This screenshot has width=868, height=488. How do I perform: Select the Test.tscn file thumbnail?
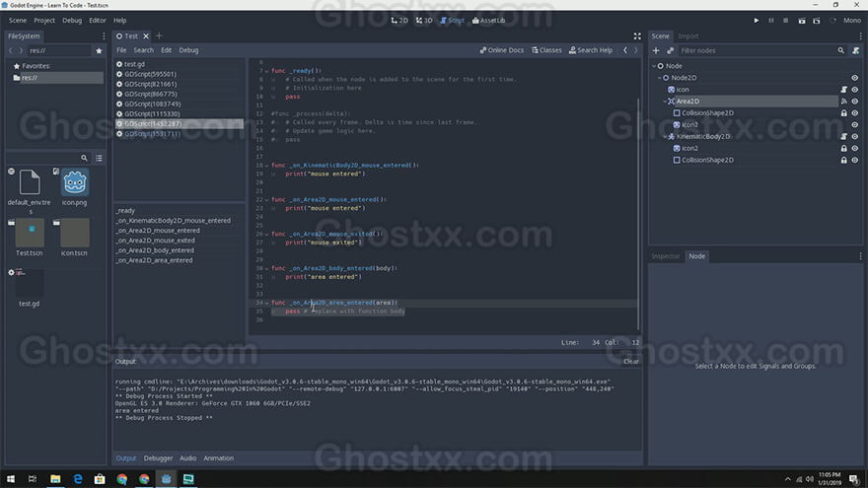coord(30,233)
